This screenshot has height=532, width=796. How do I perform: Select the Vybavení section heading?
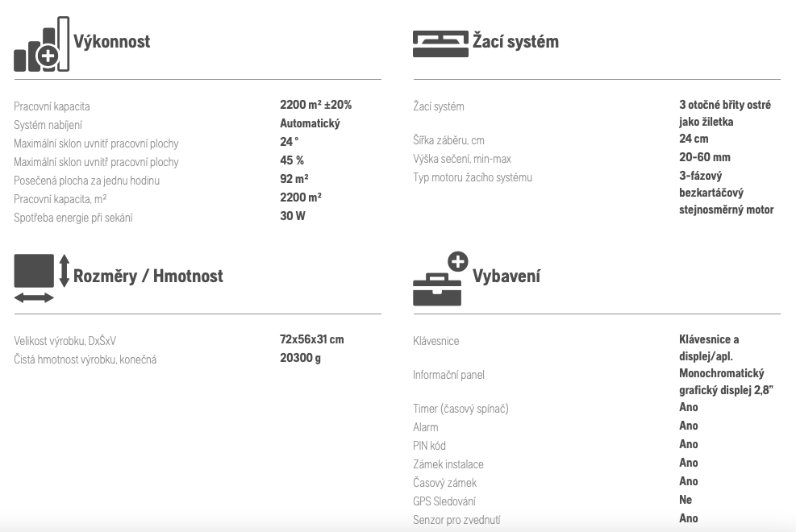point(506,276)
